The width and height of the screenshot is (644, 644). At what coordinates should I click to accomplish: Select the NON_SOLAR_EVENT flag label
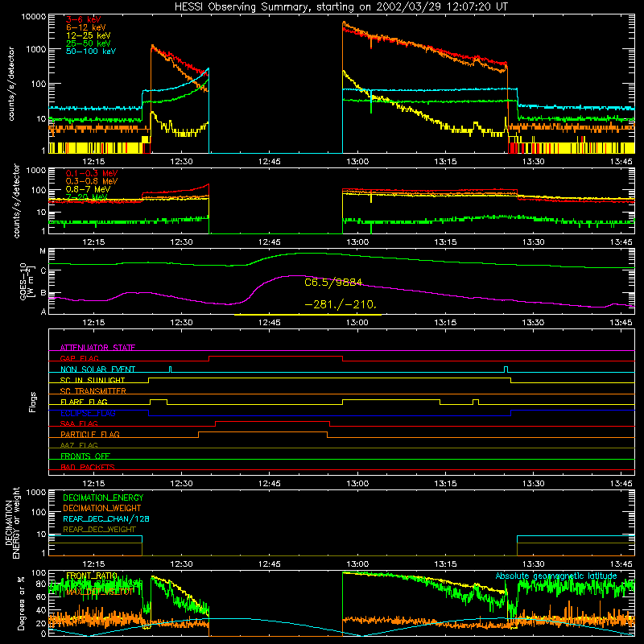(97, 369)
